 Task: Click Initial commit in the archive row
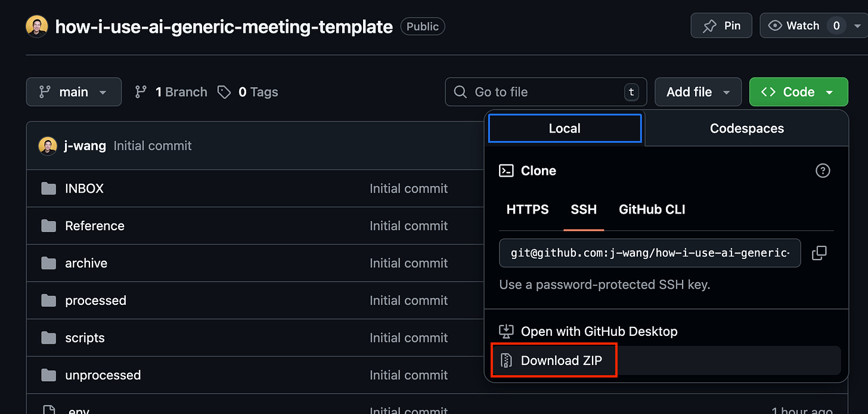pos(408,263)
